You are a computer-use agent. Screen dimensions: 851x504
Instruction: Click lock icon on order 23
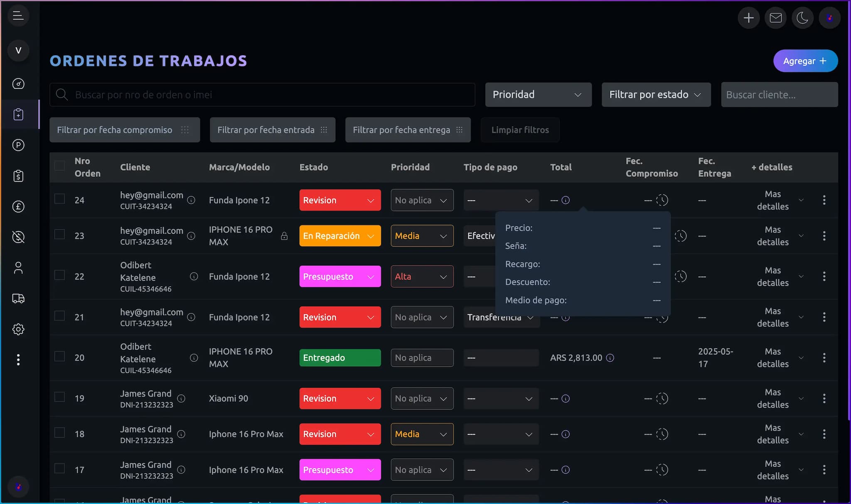(284, 236)
